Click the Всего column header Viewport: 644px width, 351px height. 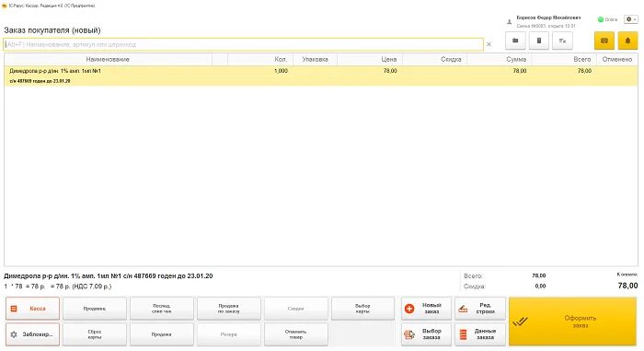[x=564, y=60]
